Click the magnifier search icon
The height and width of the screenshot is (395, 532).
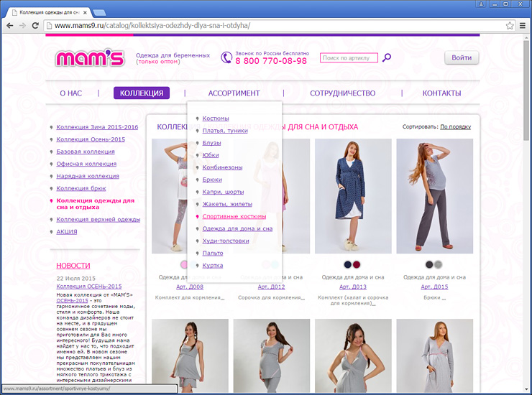click(387, 58)
